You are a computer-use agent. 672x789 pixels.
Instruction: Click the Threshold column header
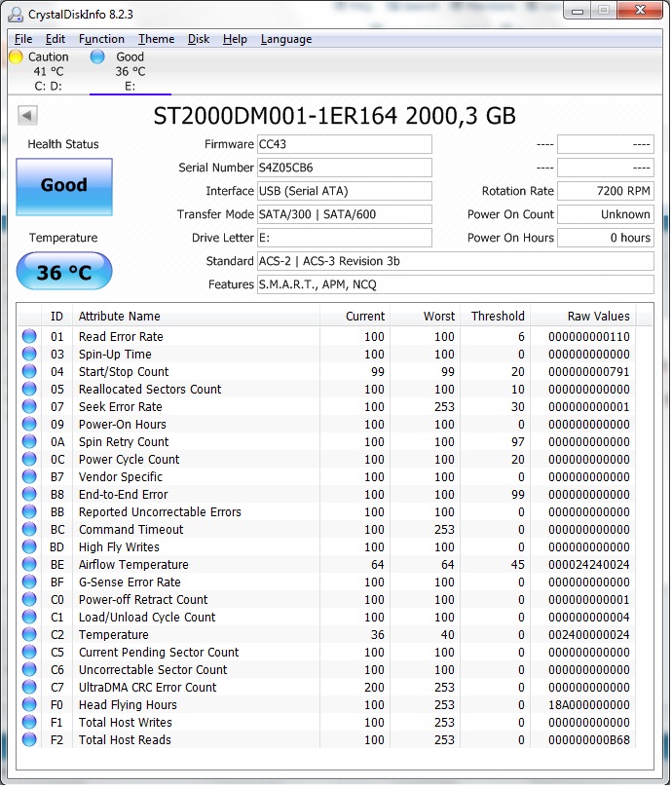point(496,317)
